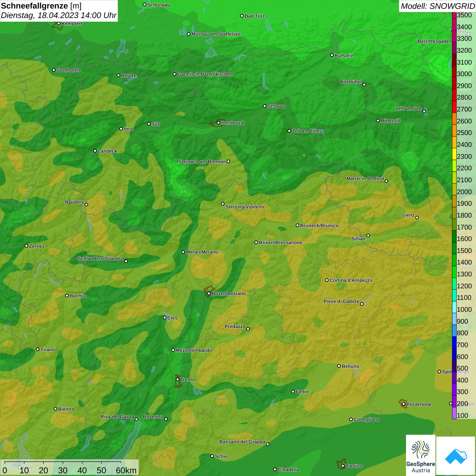This screenshot has height=476, width=476.
Task: Click the Bassano del Grappa label
Action: 242,442
